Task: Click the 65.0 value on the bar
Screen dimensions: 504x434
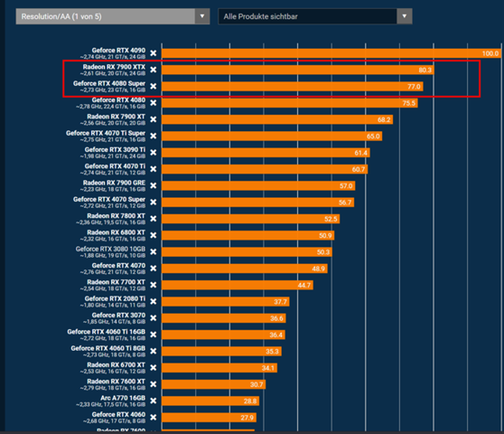Action: point(373,137)
